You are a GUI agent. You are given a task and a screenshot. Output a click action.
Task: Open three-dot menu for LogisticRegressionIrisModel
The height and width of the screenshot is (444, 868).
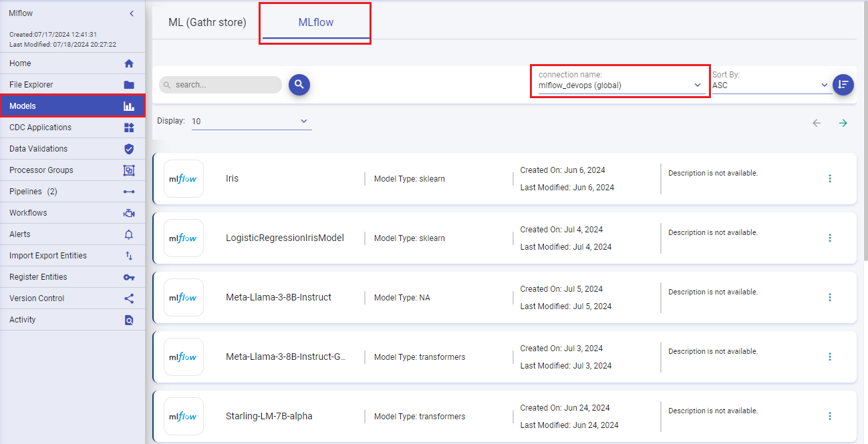coord(830,238)
